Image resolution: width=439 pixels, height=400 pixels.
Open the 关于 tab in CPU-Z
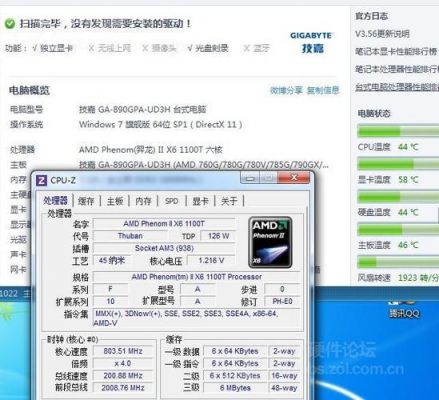pos(229,201)
